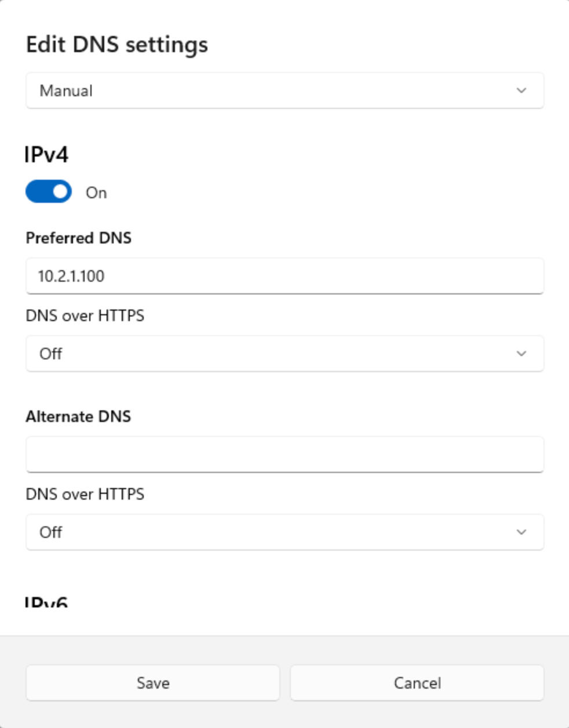The image size is (569, 728).
Task: Click the Preferred DNS label
Action: (79, 238)
